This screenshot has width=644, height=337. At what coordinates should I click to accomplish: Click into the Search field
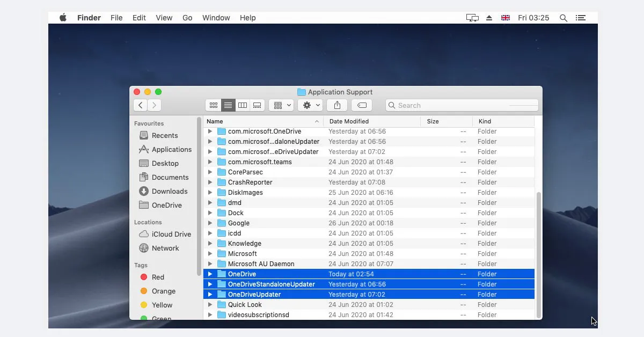tap(462, 105)
